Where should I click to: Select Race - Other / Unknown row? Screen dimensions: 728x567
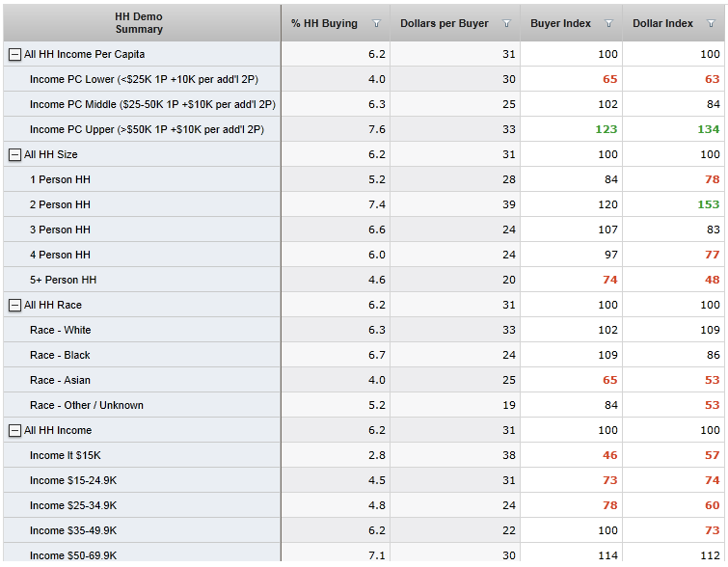(87, 405)
